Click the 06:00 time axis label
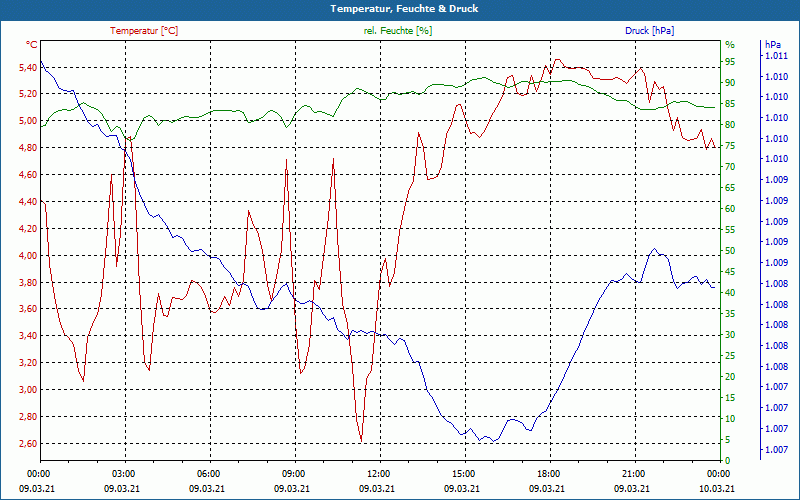This screenshot has width=800, height=500. (208, 473)
